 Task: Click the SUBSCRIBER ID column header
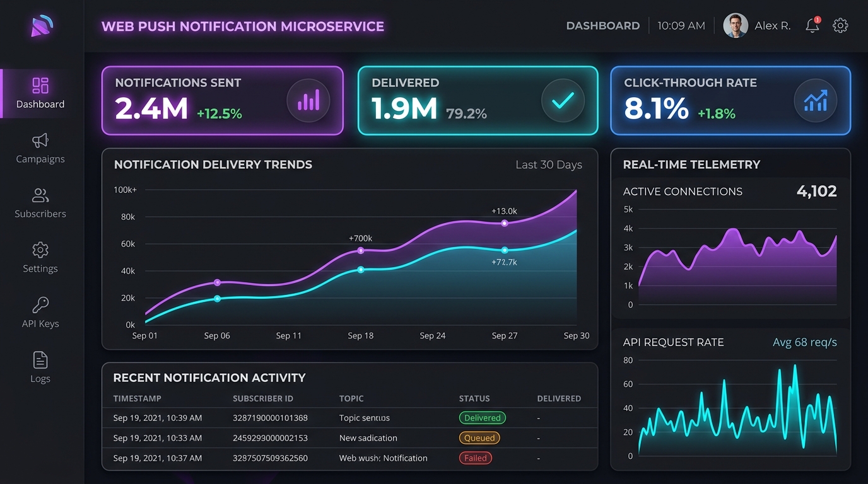point(263,399)
